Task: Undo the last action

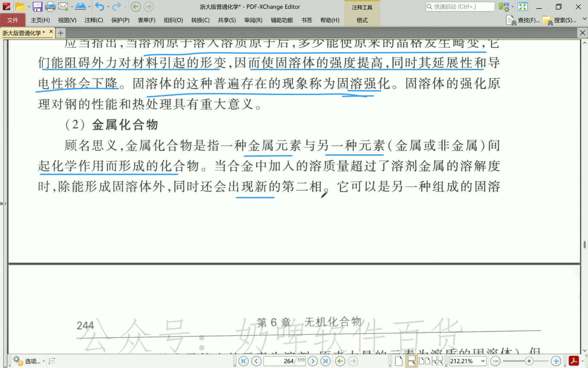Action: (99, 6)
